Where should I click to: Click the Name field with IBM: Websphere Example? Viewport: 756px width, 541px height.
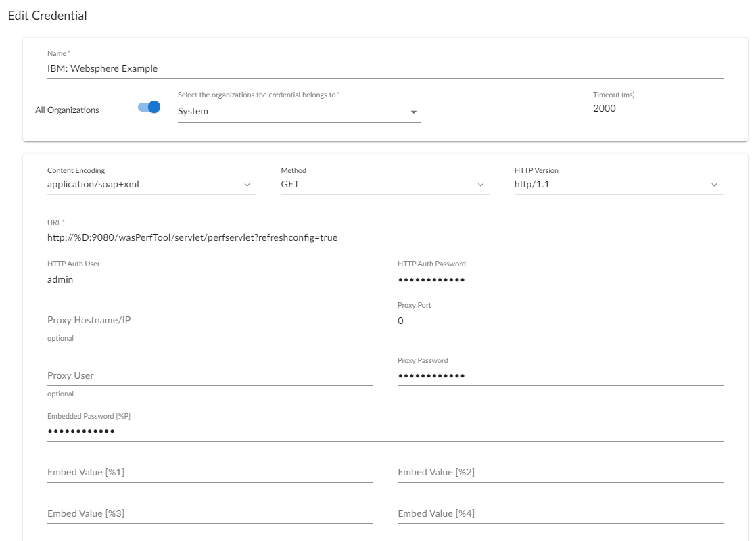click(385, 68)
